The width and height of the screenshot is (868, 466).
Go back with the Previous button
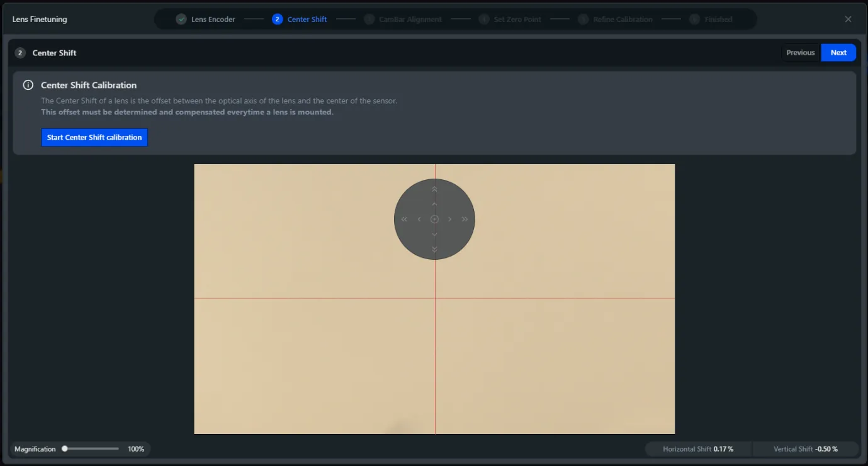(801, 53)
